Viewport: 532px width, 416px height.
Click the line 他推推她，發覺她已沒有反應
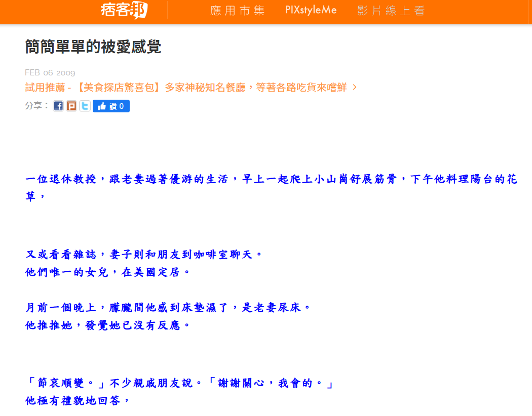click(x=108, y=325)
